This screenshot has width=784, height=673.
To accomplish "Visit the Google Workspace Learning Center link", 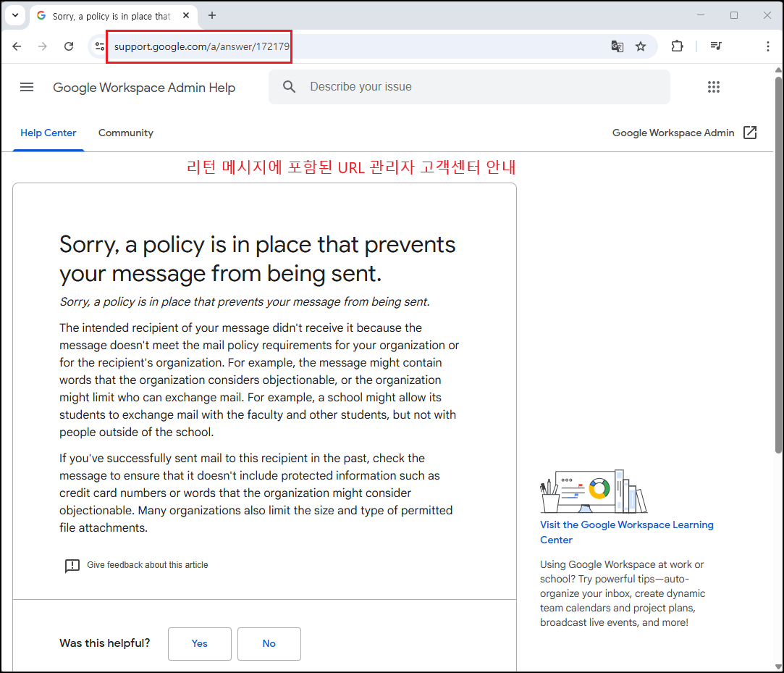I will pos(626,532).
